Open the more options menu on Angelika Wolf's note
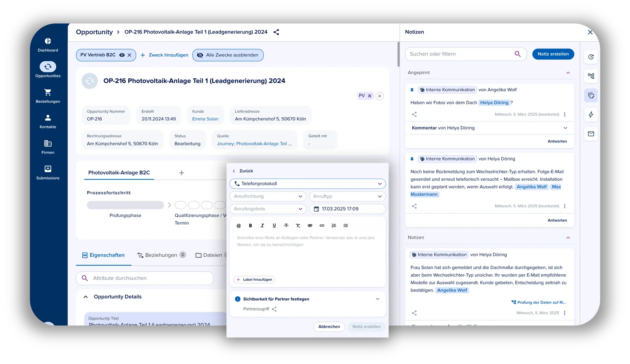630x364 pixels. (565, 115)
